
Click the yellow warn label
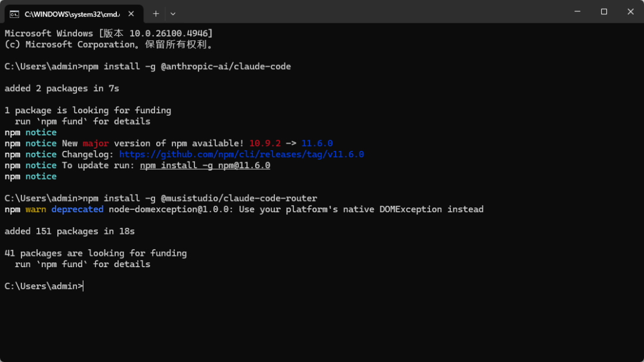click(x=36, y=209)
